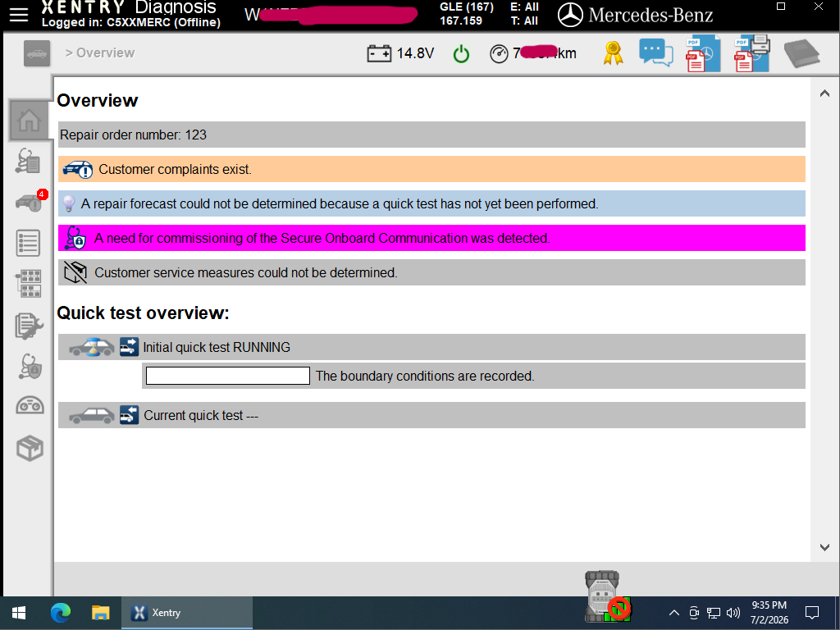The image size is (840, 630).
Task: Click the Current quick test transfer icon
Action: (129, 415)
